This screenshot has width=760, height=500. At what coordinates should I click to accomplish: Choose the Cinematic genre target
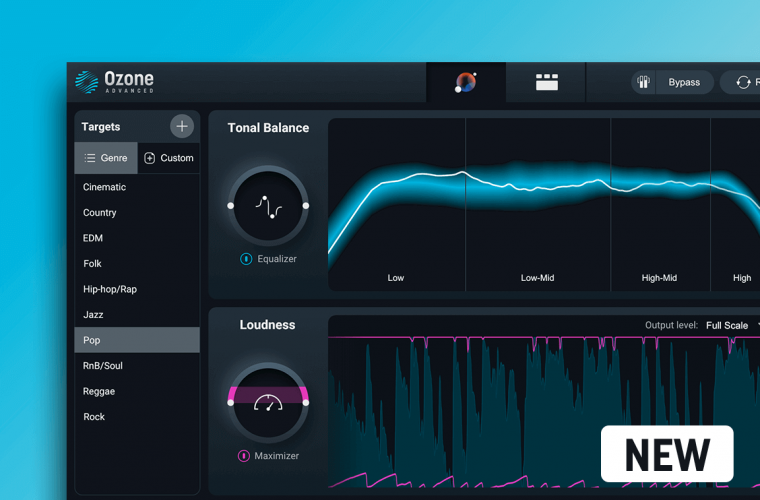pos(137,187)
